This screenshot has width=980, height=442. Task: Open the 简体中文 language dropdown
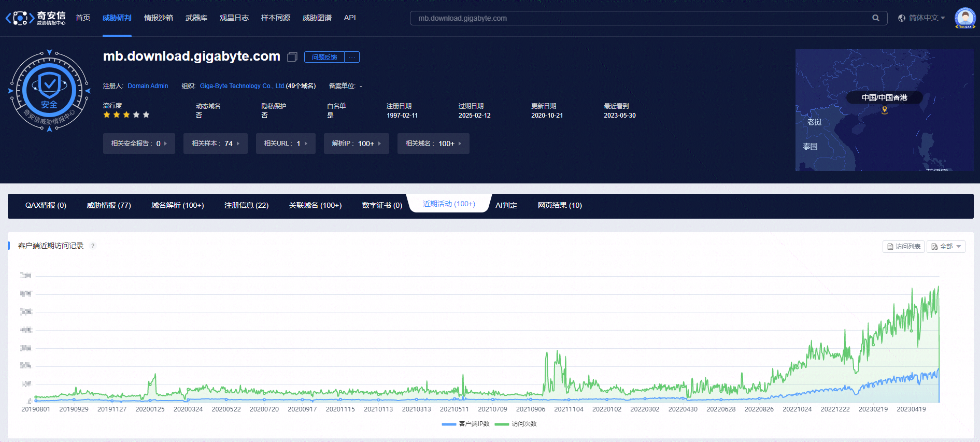(x=927, y=18)
